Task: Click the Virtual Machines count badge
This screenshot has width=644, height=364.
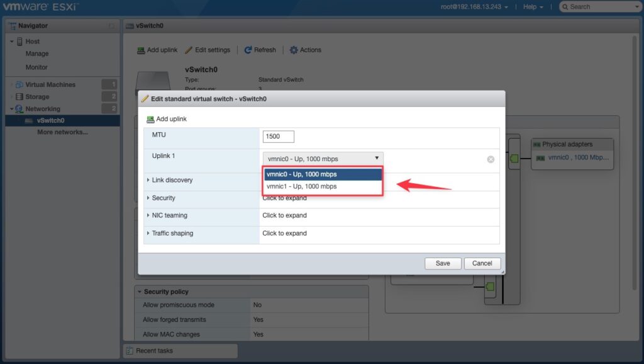Action: 109,85
